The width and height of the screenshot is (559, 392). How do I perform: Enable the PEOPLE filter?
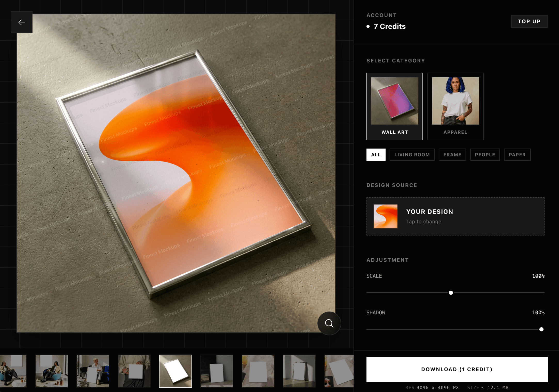tap(485, 154)
